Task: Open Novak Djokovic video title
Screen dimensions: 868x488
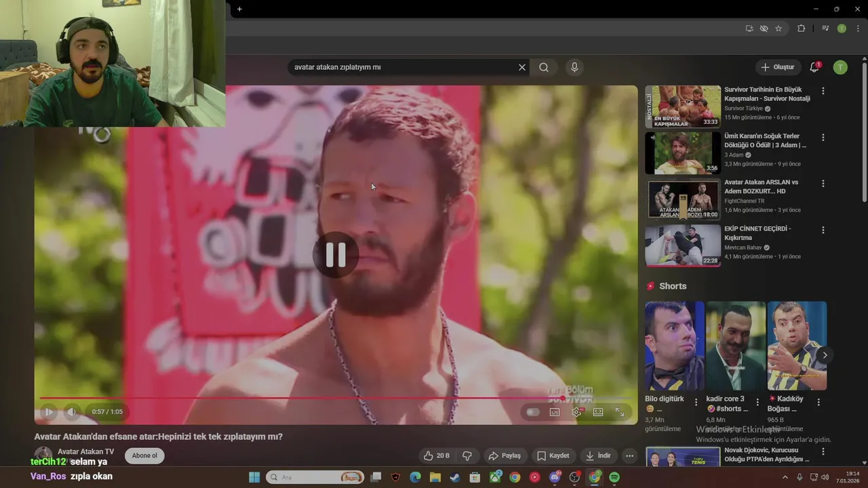Action: [766, 454]
